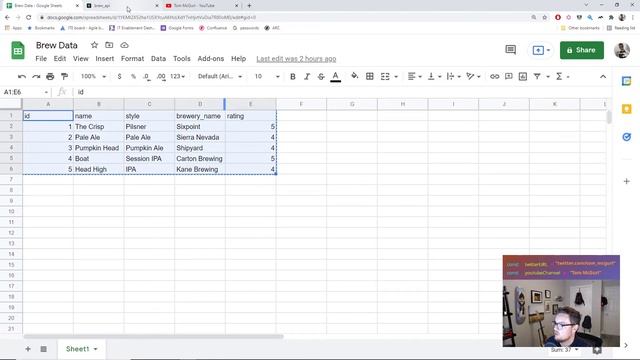Click the get add-ons plus icon in side panel
Image resolution: width=640 pixels, height=360 pixels.
(627, 181)
